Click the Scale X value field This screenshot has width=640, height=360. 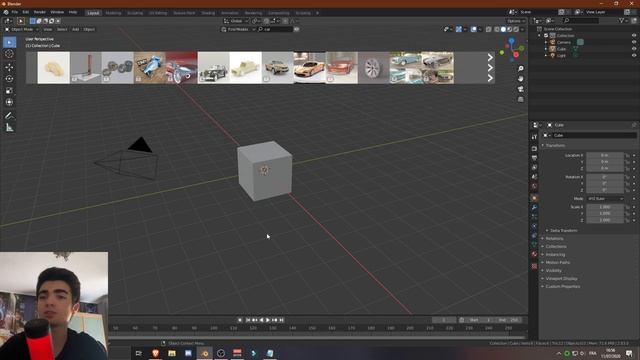point(605,207)
